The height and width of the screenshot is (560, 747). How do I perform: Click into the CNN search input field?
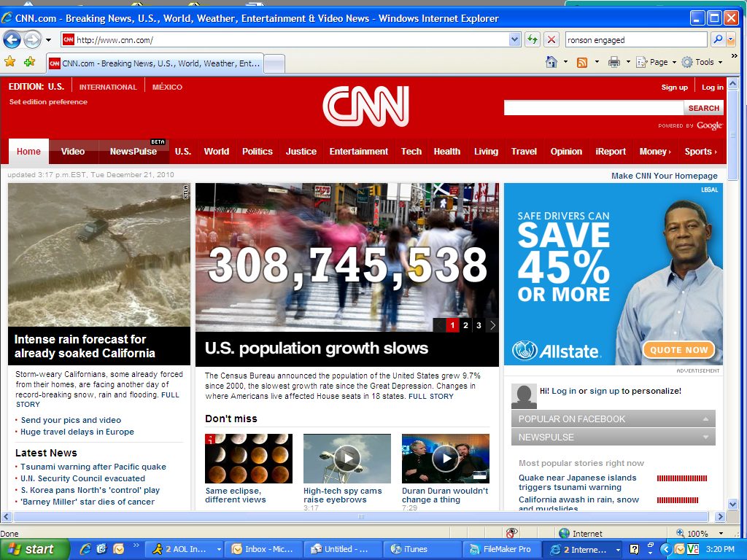(594, 108)
